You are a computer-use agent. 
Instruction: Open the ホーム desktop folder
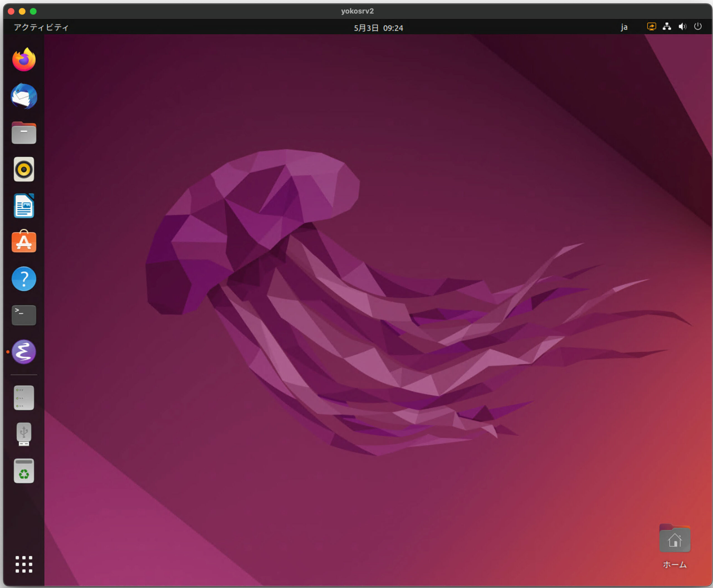(x=674, y=546)
